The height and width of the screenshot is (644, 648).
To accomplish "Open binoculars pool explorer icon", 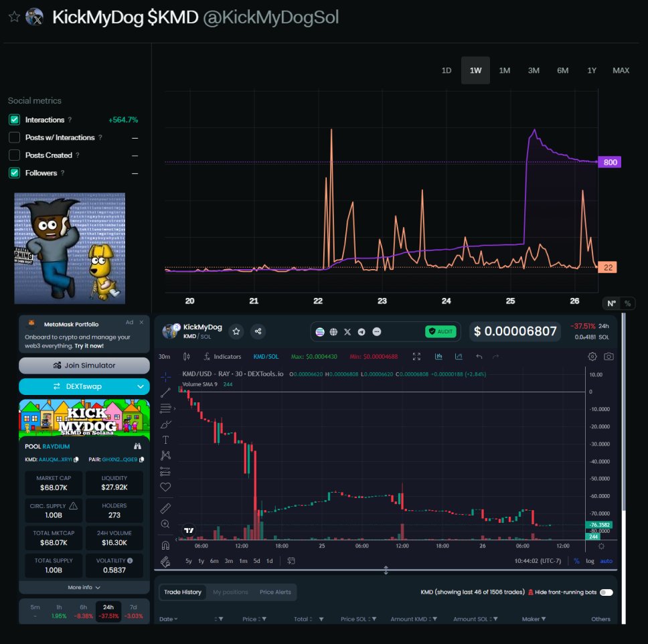I will pos(137,446).
